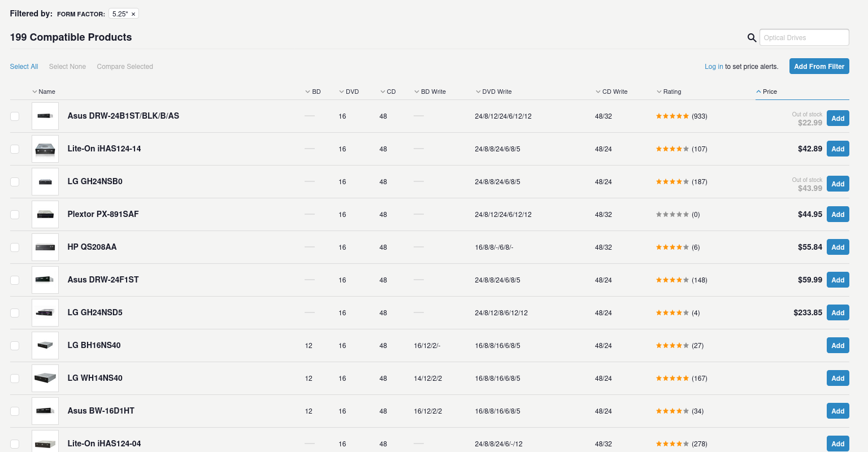Open the Plextor PX-891SAF product thumbnail
Image resolution: width=868 pixels, height=452 pixels.
(x=45, y=214)
